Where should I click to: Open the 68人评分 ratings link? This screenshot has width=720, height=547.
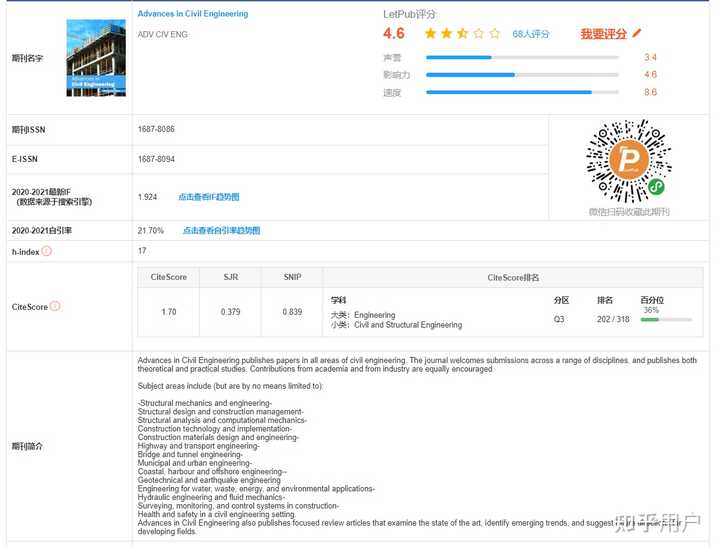tap(531, 34)
